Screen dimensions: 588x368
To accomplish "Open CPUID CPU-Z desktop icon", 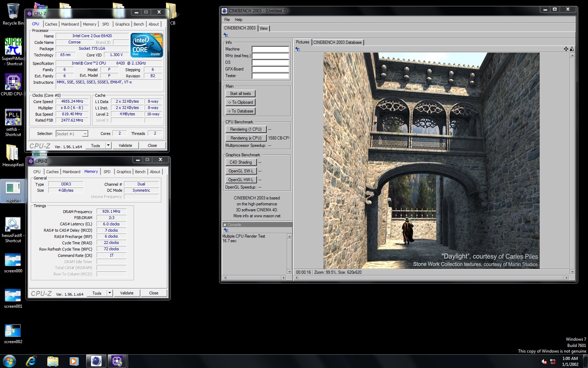I will click(x=13, y=84).
